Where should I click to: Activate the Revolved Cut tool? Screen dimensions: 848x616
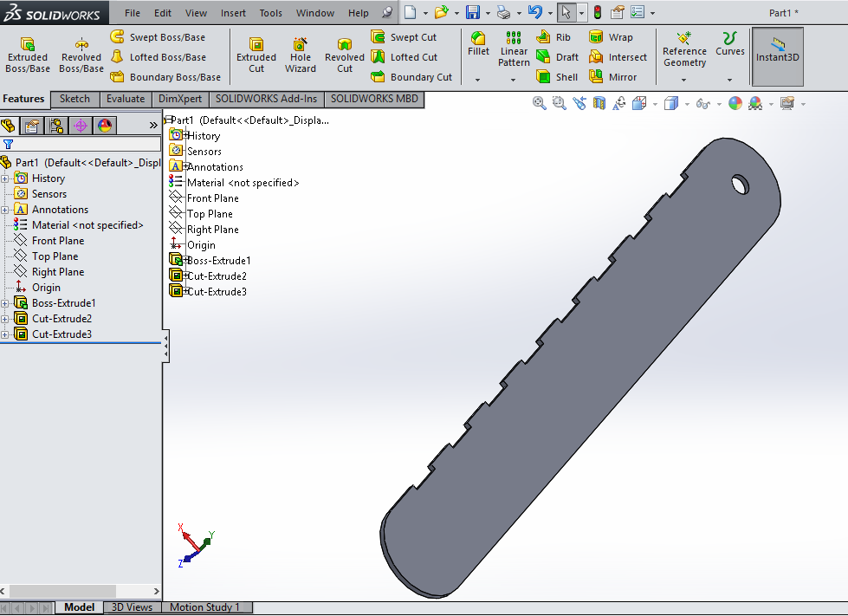(x=345, y=55)
